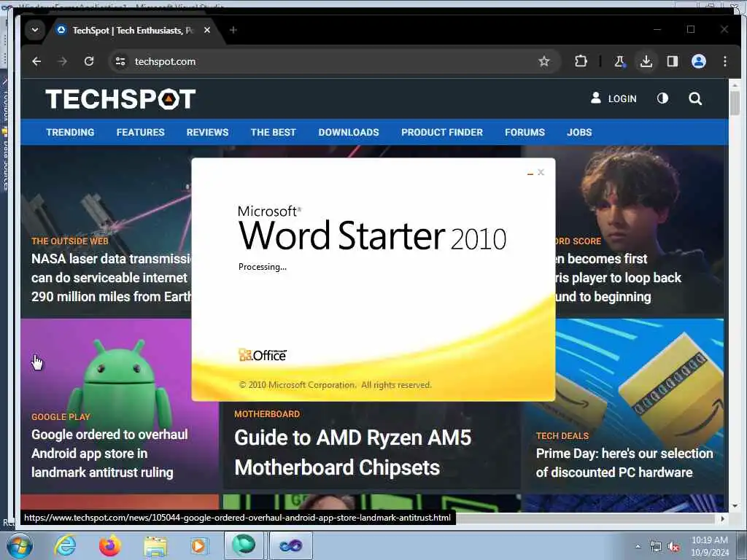The height and width of the screenshot is (560, 747).
Task: Open the PRODUCT FINDER menu item
Action: tap(442, 133)
